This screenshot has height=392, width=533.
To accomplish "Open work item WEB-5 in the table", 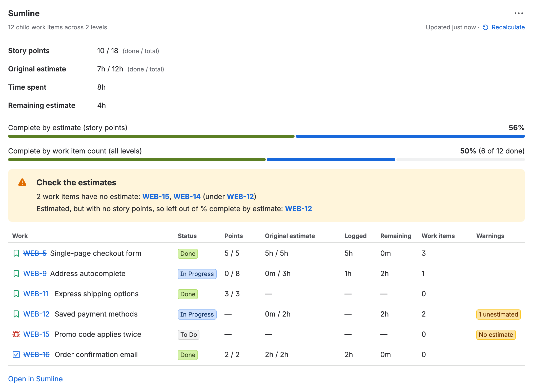I will (x=35, y=253).
